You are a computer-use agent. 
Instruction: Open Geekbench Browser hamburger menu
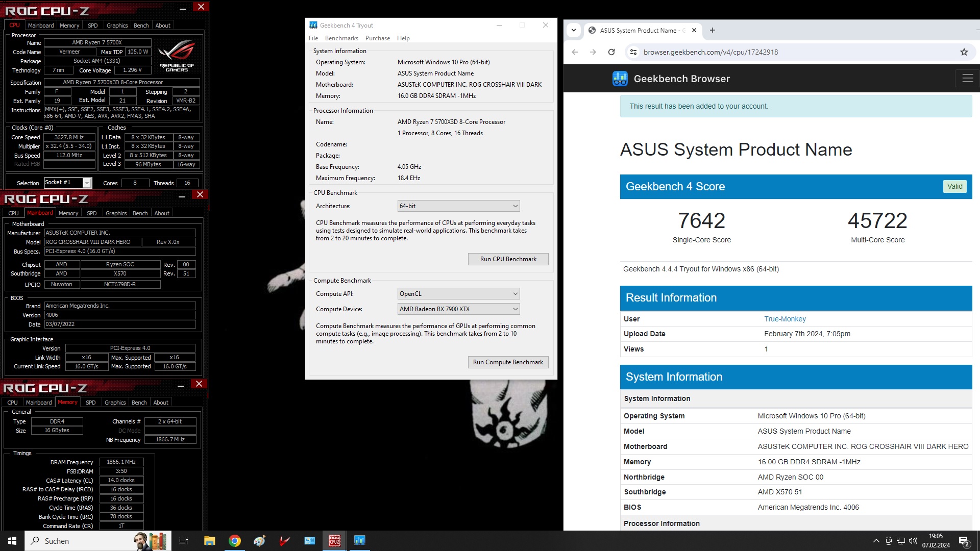(x=967, y=79)
